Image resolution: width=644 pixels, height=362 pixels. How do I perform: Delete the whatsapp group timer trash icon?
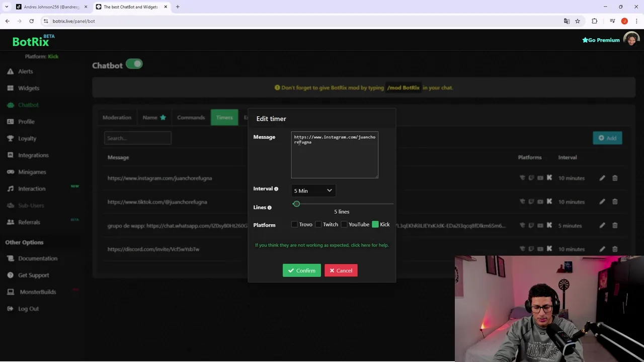(x=615, y=225)
